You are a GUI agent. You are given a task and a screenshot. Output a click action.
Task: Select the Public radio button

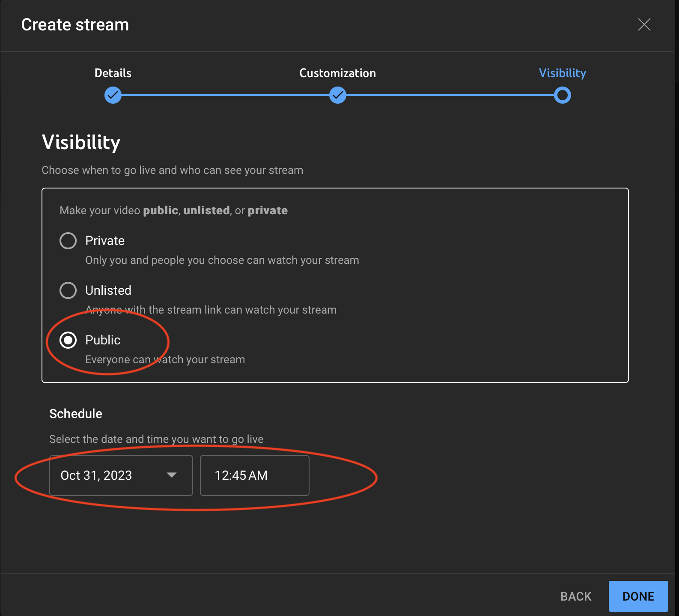68,340
